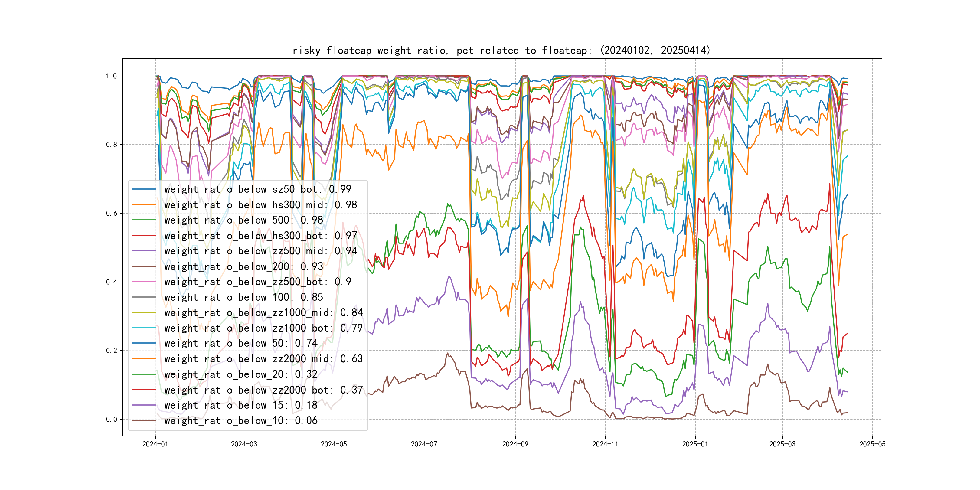Click the 2025-05 x-axis tick label
This screenshot has height=490, width=980.
(872, 444)
